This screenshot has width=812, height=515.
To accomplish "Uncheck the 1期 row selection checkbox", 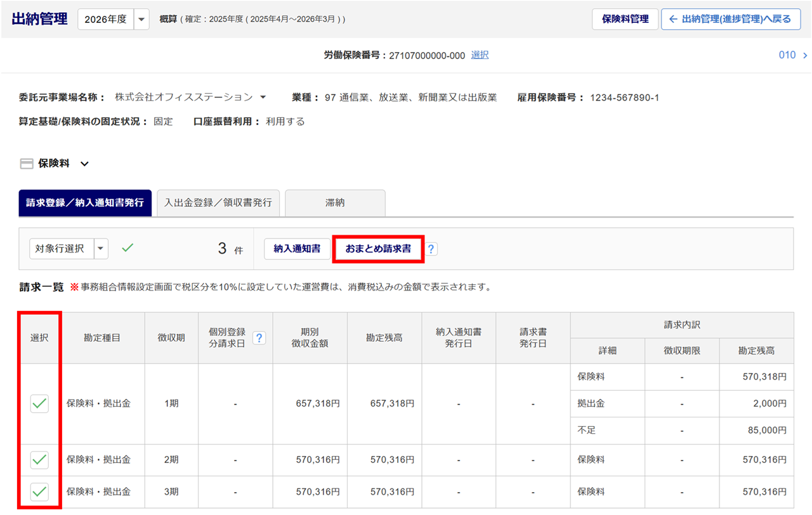I will [39, 403].
